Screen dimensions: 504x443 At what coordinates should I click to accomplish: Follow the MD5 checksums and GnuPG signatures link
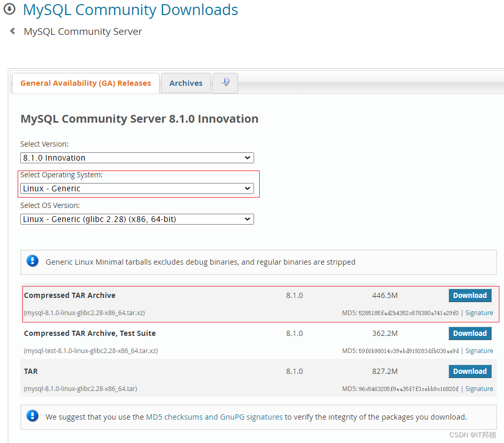click(x=214, y=417)
